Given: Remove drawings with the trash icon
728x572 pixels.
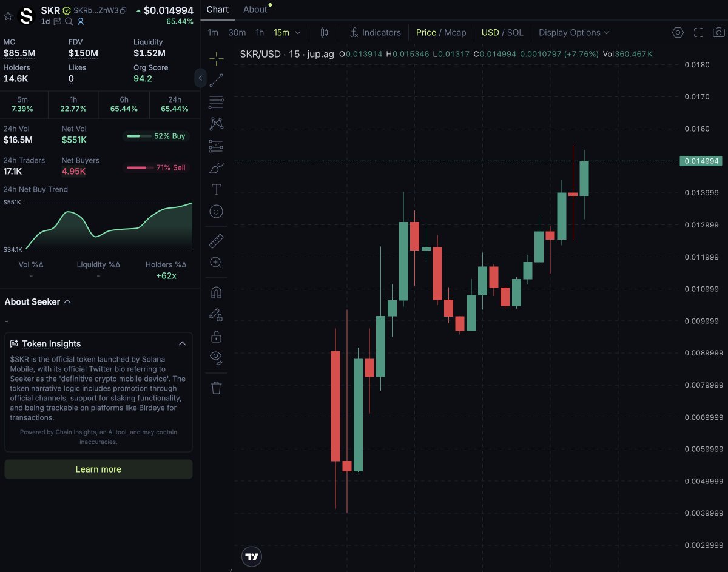Looking at the screenshot, I should (x=217, y=387).
